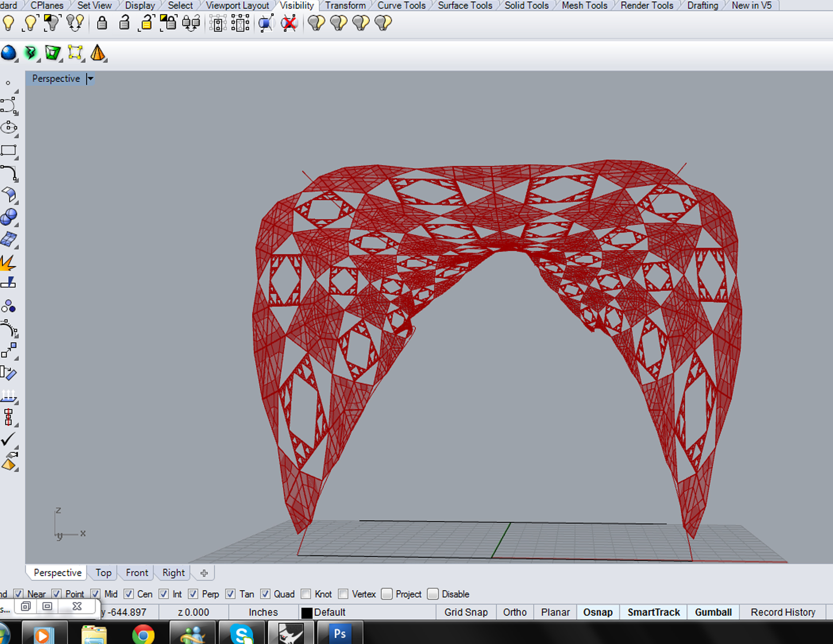833x644 pixels.
Task: Toggle the Vertex osnap checkbox
Action: click(343, 594)
